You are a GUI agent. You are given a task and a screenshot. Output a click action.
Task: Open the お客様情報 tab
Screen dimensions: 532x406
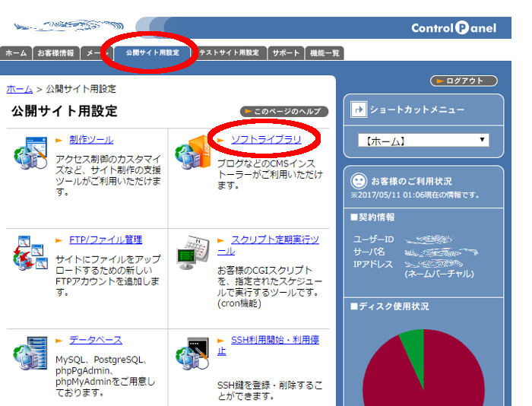coord(54,53)
